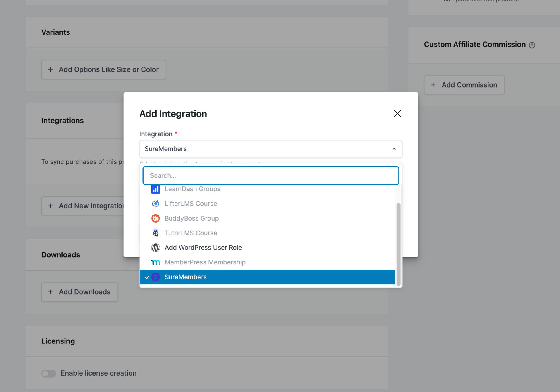Focus the integration Search field

271,175
